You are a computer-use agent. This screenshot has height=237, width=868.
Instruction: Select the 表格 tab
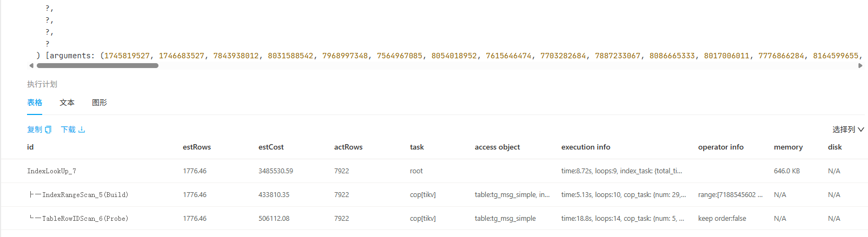35,103
